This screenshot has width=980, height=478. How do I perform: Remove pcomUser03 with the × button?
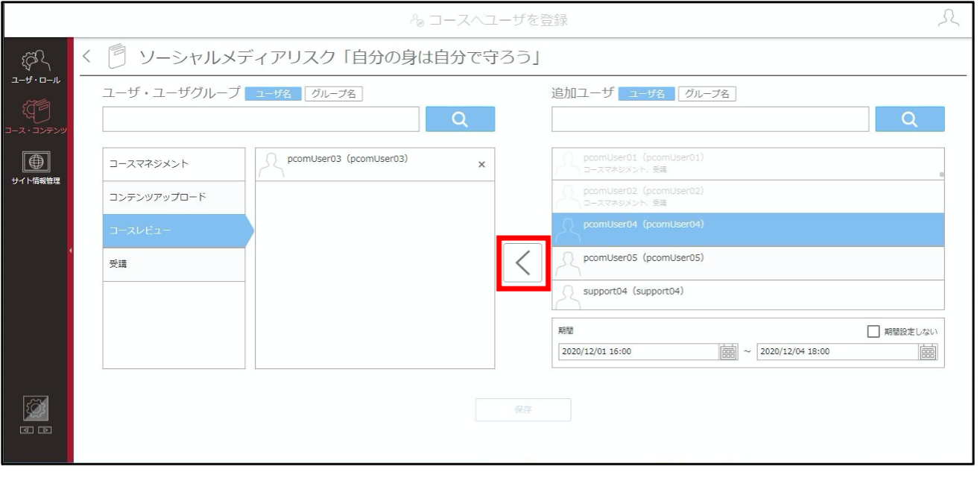coord(481,164)
